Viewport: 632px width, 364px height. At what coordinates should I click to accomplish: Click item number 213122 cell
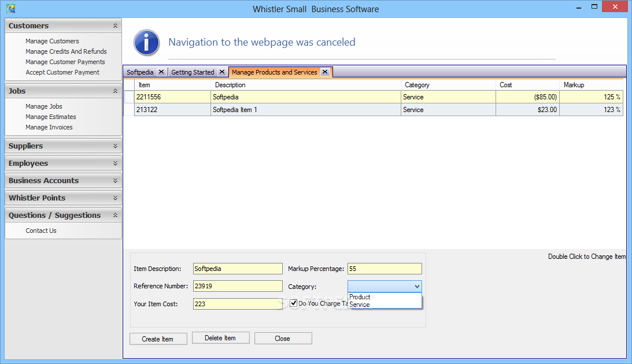click(172, 110)
